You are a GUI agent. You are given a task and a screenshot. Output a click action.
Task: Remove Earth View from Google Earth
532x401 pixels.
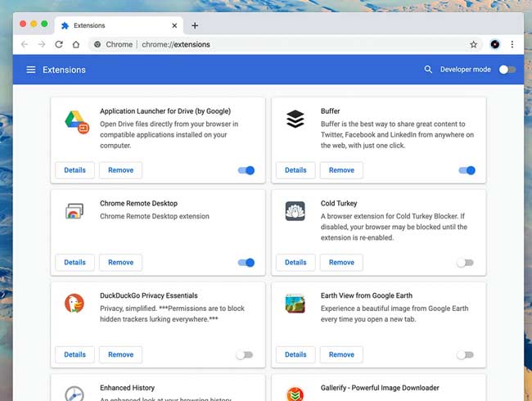(341, 354)
